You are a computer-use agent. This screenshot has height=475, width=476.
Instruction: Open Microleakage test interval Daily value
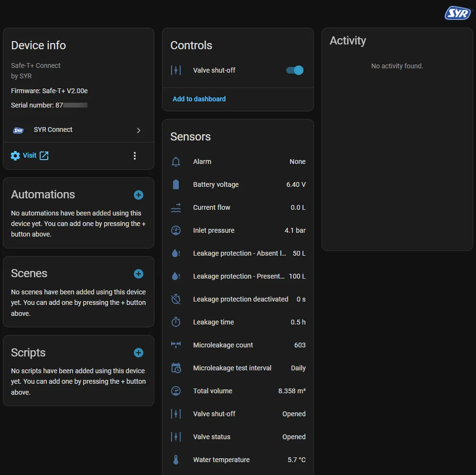pyautogui.click(x=298, y=368)
